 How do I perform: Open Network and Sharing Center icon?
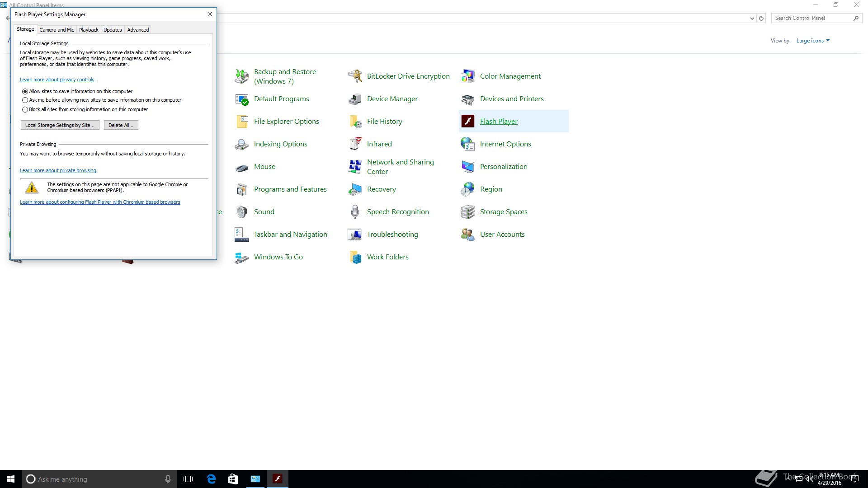355,167
